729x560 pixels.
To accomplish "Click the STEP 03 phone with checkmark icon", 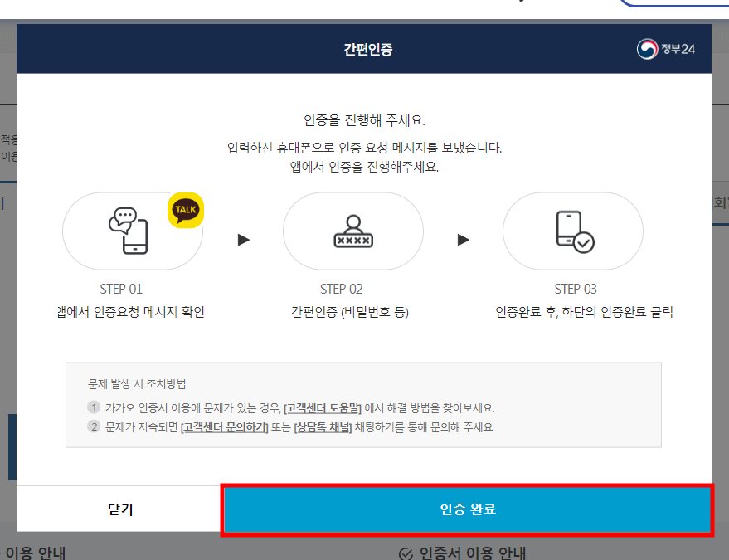I will pos(573,232).
